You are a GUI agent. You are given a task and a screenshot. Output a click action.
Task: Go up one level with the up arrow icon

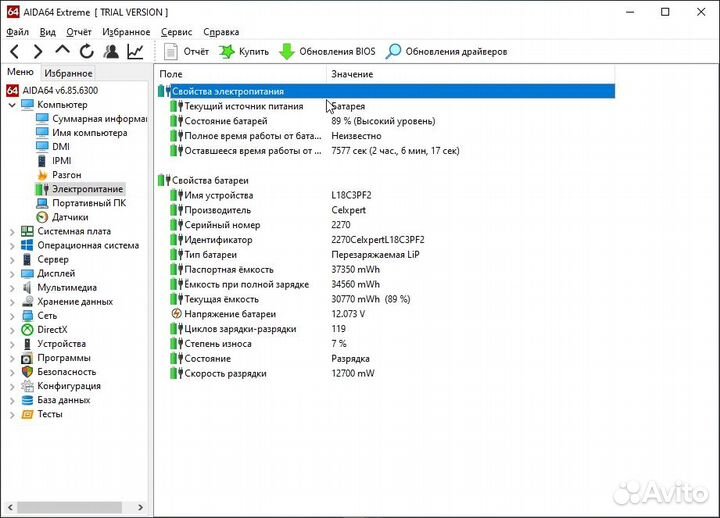coord(62,50)
